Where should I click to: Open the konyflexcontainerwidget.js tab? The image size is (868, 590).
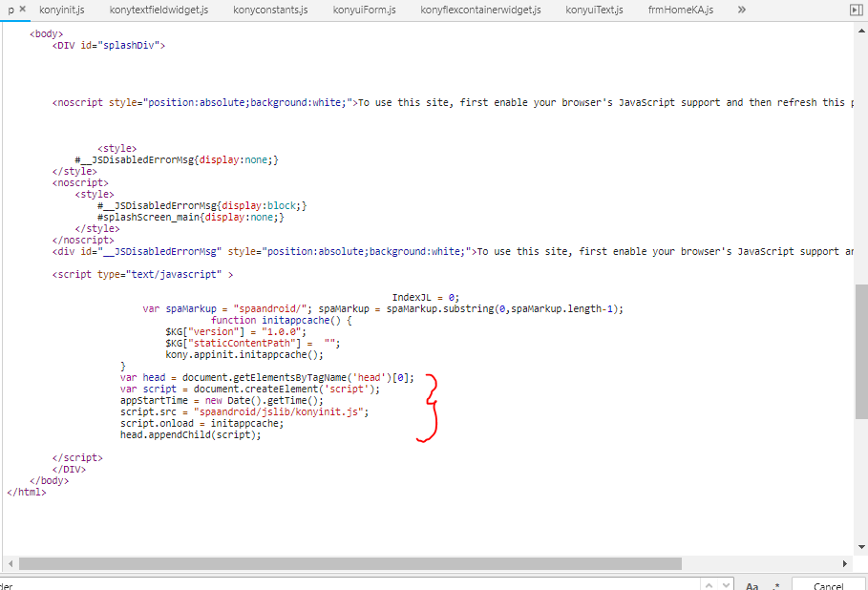click(478, 10)
